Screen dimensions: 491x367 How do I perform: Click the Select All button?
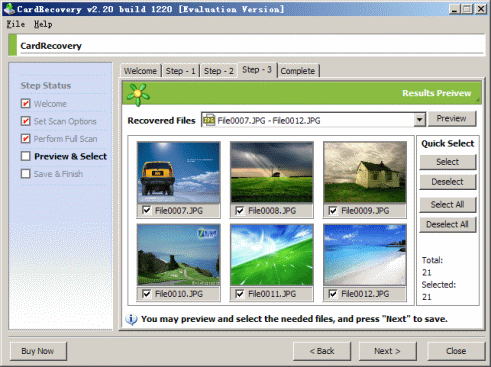point(447,205)
